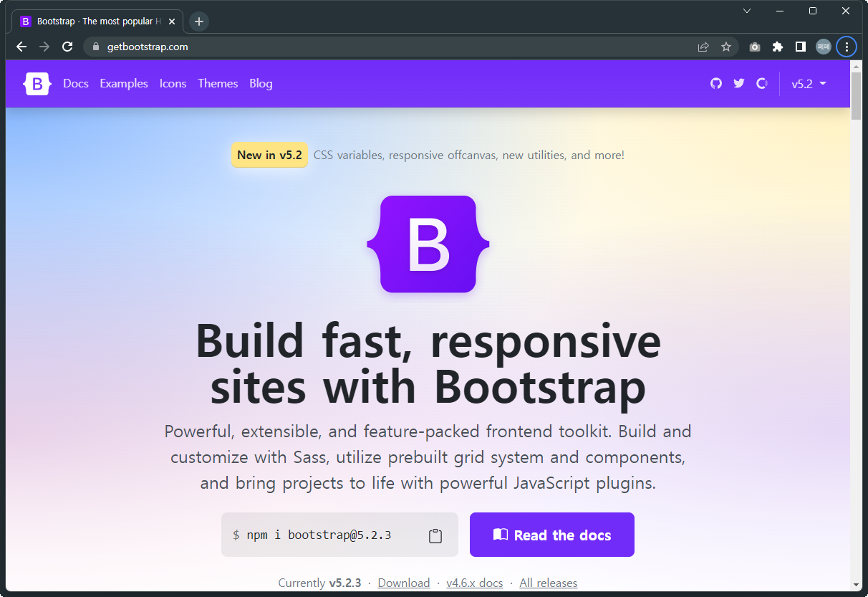Click the share this page icon
The image size is (868, 597).
pyautogui.click(x=703, y=47)
